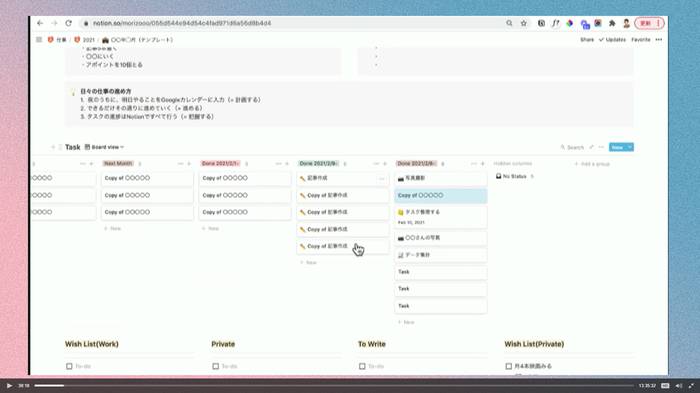Open the Board view dropdown

104,147
